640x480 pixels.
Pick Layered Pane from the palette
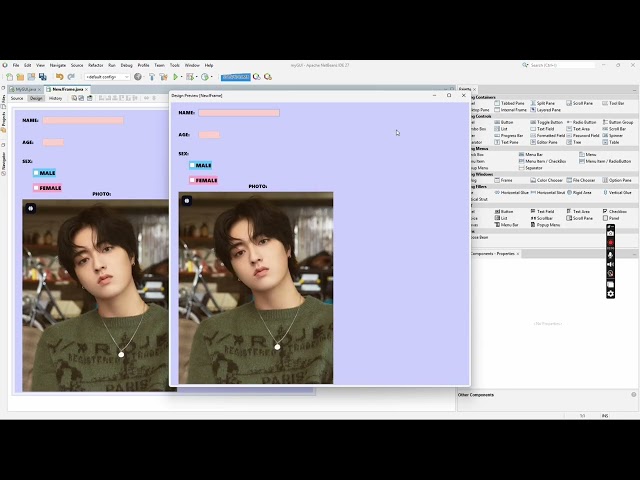point(545,110)
